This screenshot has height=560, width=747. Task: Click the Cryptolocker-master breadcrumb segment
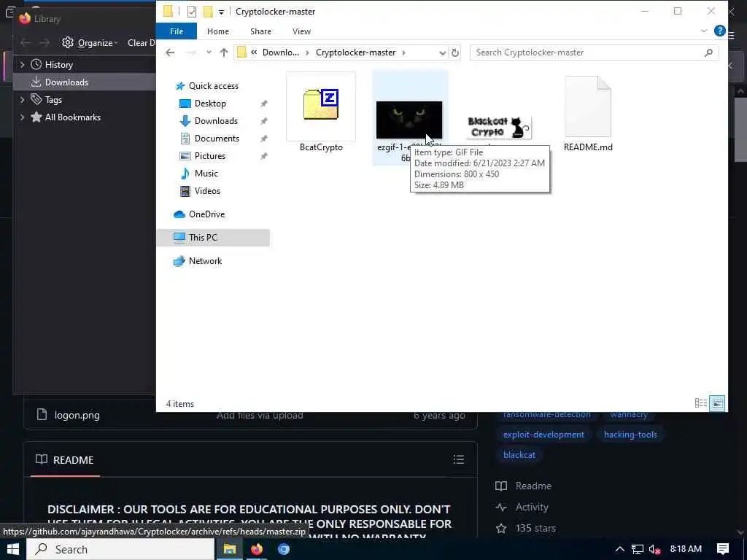point(355,52)
